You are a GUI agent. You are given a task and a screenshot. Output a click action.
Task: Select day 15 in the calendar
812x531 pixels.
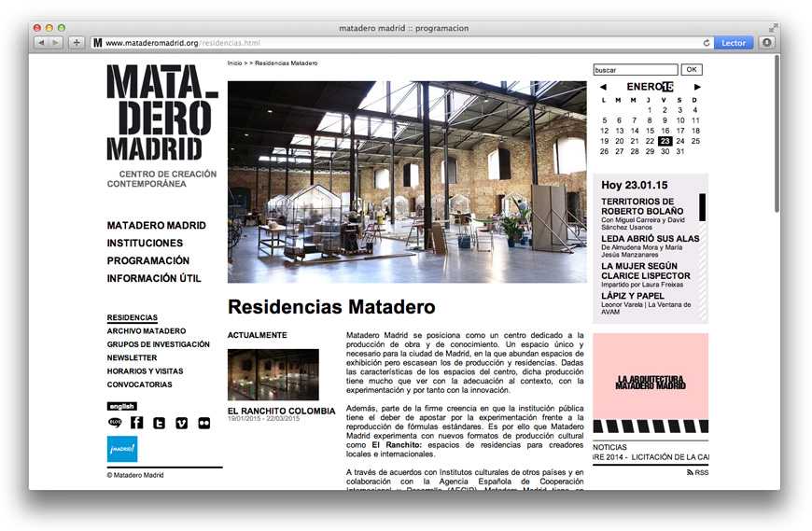tap(650, 131)
